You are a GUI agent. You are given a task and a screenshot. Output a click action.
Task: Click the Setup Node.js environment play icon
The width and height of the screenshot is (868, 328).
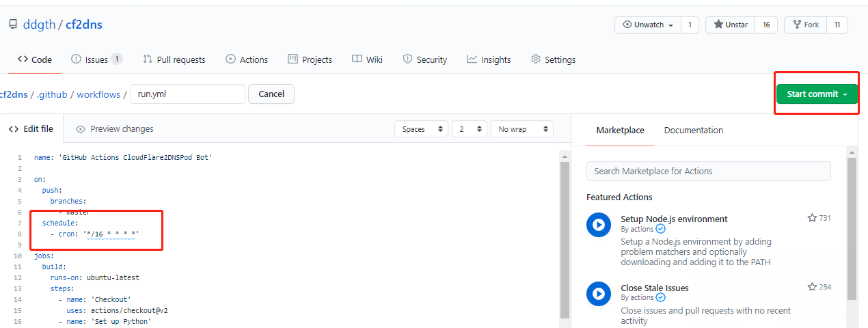(x=598, y=225)
